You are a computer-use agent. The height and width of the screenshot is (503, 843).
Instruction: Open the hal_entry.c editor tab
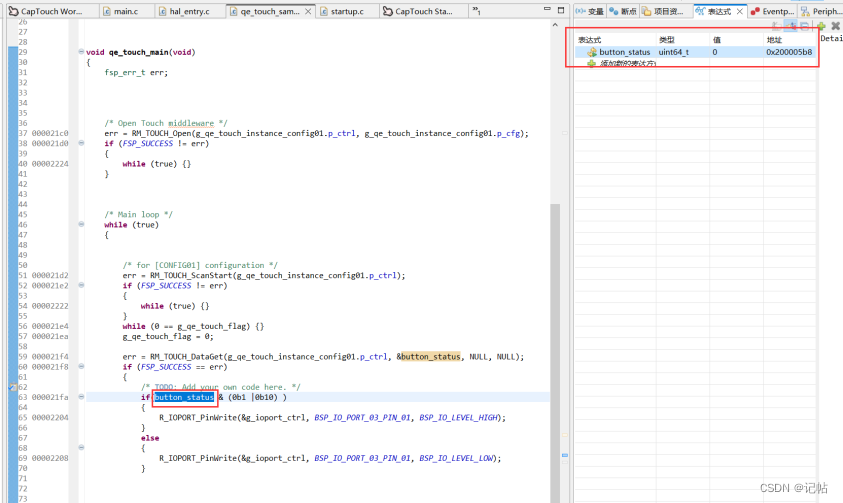[188, 11]
